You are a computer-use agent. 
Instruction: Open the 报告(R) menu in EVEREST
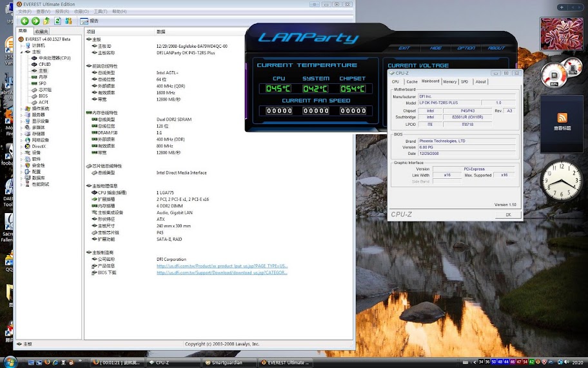(62, 12)
